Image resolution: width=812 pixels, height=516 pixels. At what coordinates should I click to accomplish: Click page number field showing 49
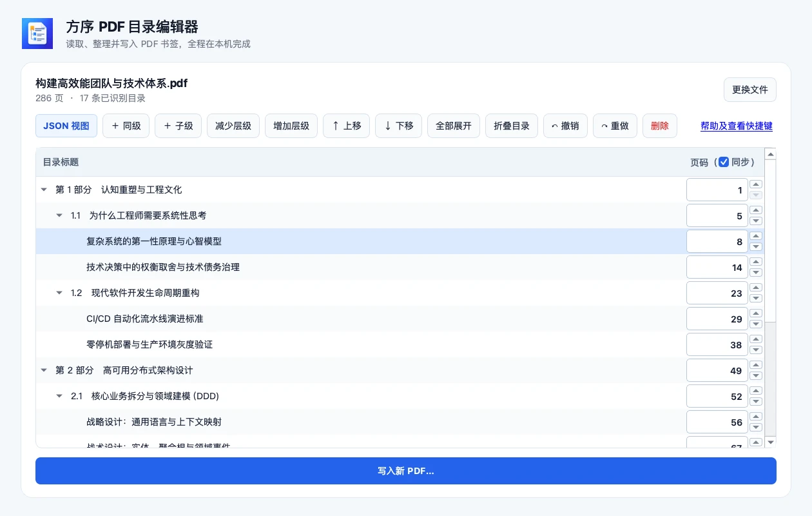pyautogui.click(x=717, y=370)
